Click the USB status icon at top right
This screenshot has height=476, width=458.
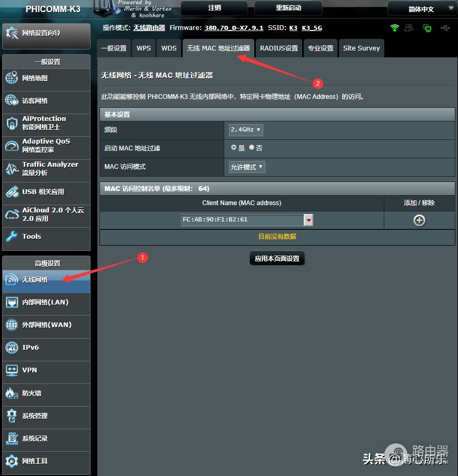point(445,28)
